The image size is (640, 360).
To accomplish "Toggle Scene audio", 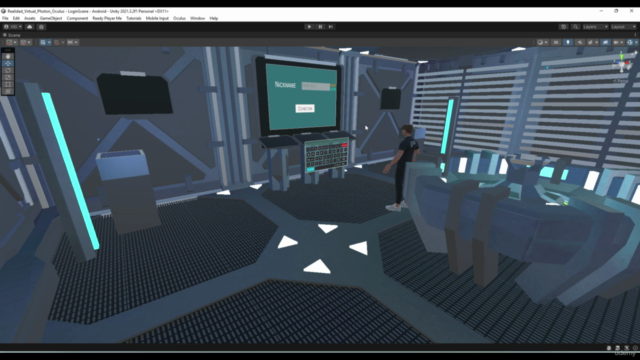I will pyautogui.click(x=580, y=42).
